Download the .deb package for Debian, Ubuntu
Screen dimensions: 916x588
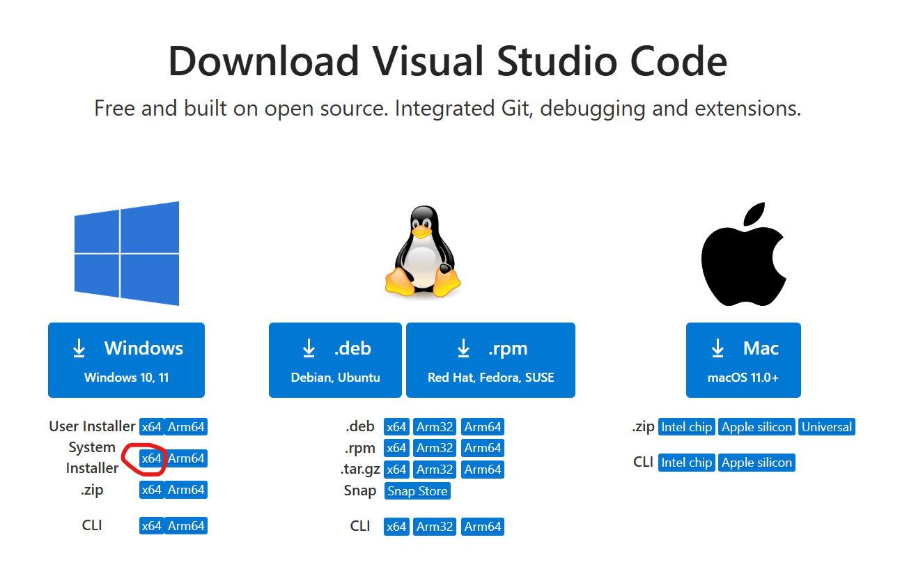pyautogui.click(x=335, y=360)
